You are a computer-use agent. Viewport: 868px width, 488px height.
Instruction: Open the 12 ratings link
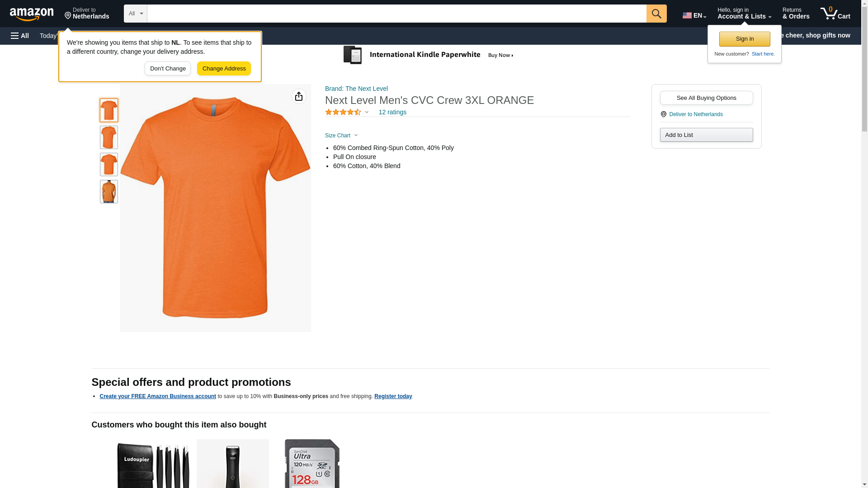click(392, 112)
